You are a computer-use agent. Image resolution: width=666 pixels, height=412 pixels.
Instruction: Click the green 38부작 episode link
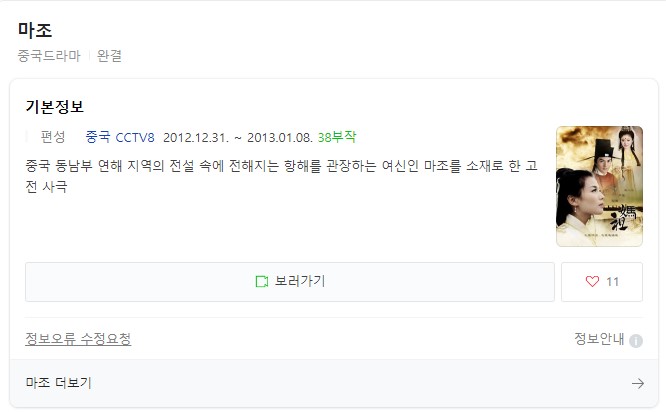(337, 137)
